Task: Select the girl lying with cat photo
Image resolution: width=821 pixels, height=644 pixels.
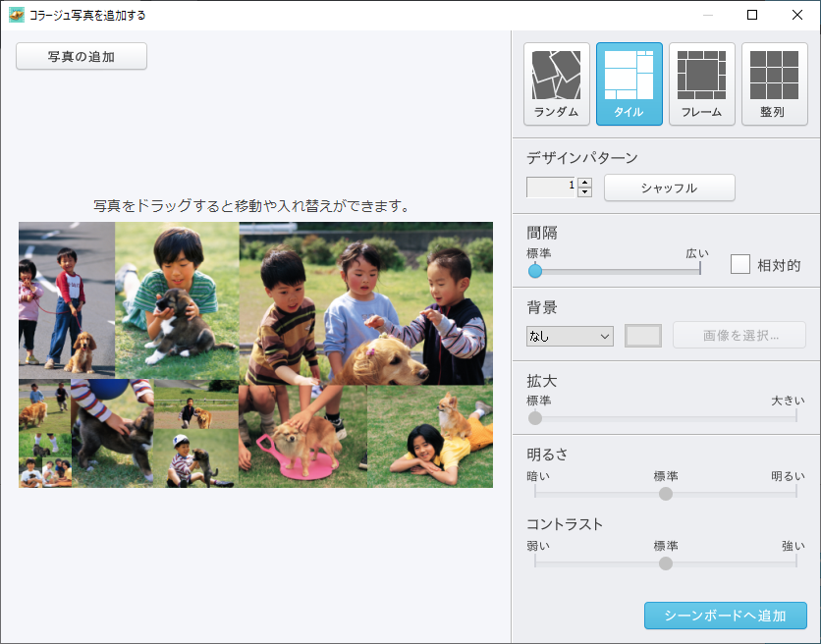Action: click(430, 437)
